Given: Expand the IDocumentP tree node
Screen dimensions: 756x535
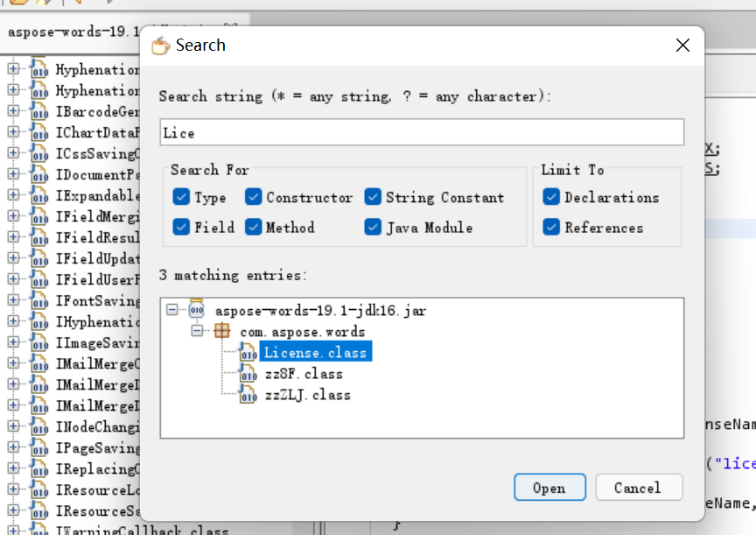Looking at the screenshot, I should pyautogui.click(x=13, y=173).
